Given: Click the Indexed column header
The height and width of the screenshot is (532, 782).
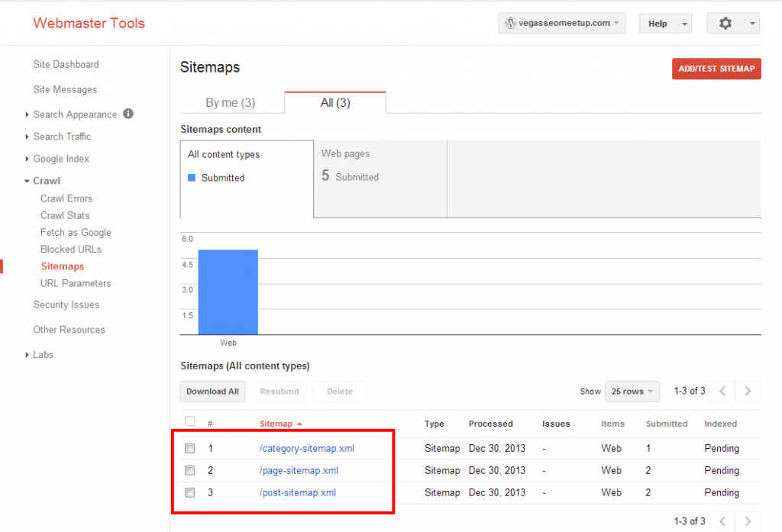Looking at the screenshot, I should pos(721,424).
